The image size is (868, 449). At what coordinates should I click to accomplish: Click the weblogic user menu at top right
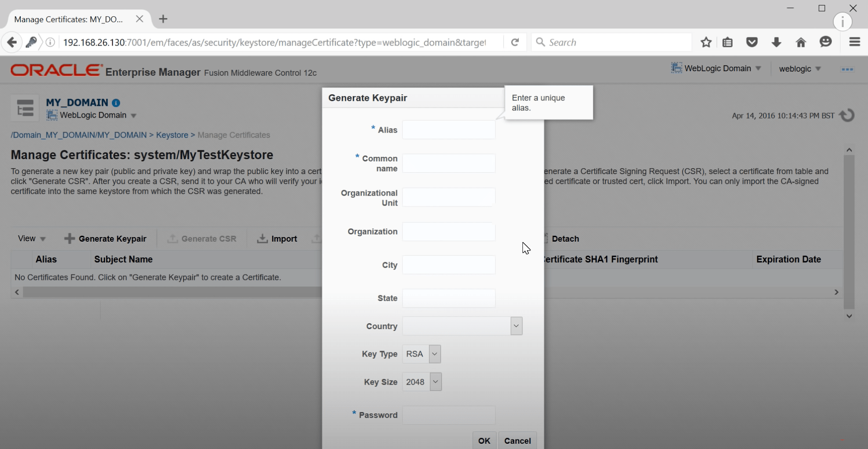[x=799, y=69]
